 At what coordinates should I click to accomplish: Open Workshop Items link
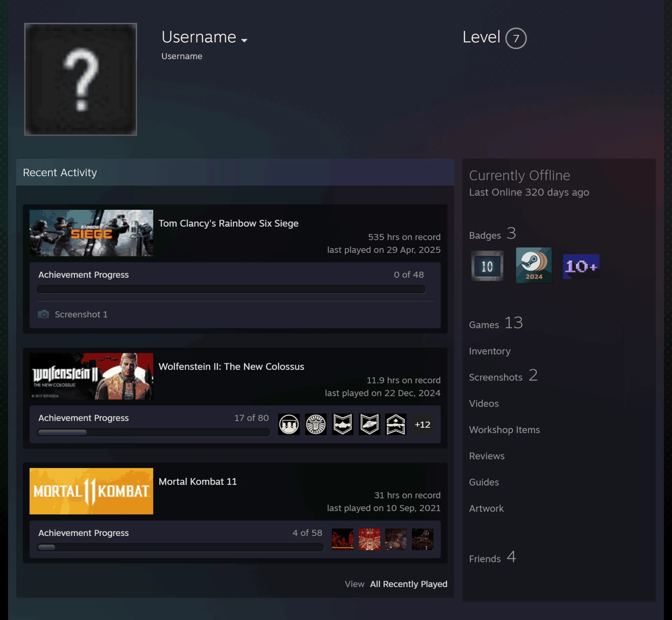tap(504, 430)
